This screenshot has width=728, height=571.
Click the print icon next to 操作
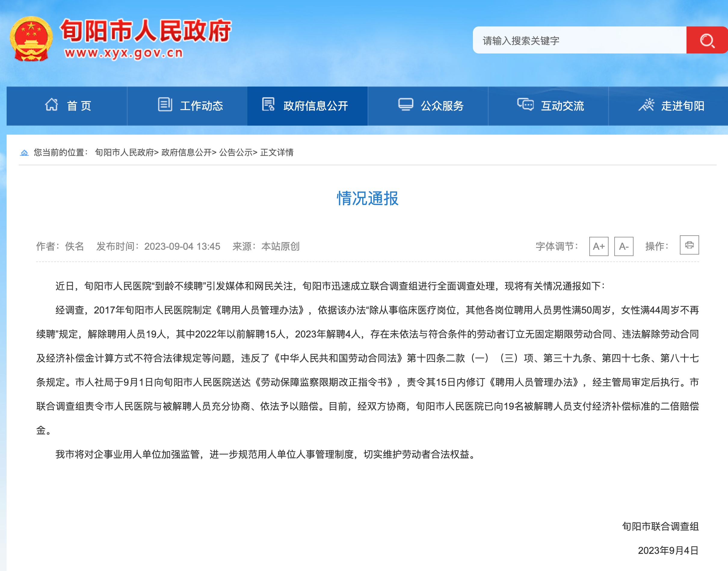pos(689,245)
